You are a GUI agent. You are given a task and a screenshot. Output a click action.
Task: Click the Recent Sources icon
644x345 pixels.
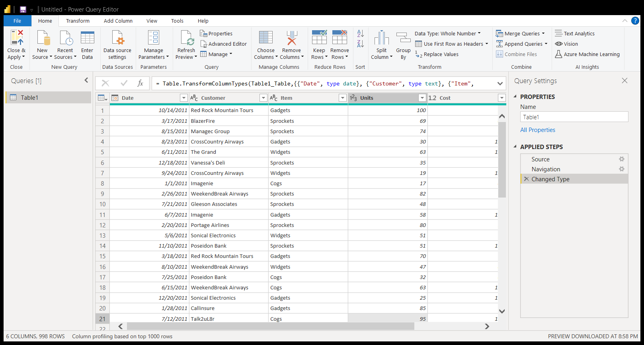[x=66, y=37]
